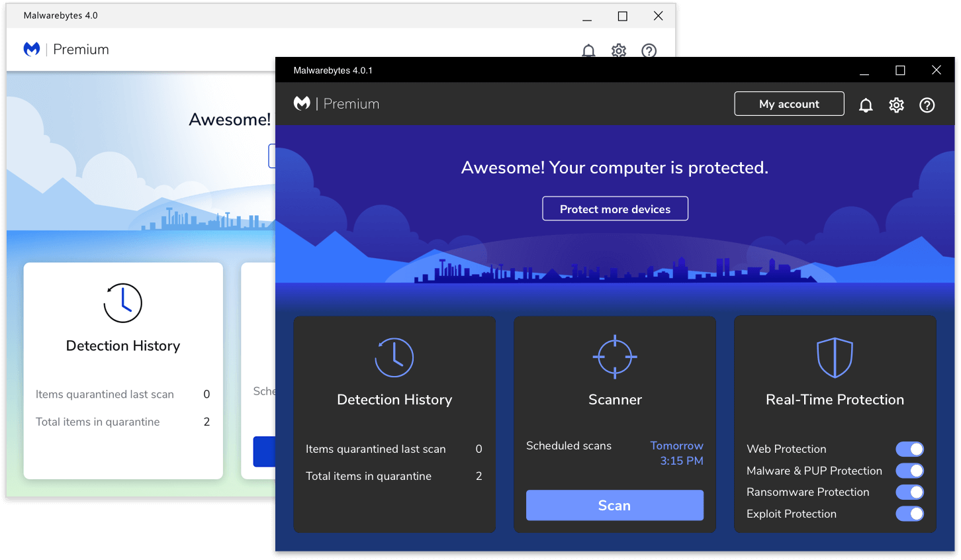961x560 pixels.
Task: Click 'Total items in quarantine' in light window
Action: [x=97, y=422]
